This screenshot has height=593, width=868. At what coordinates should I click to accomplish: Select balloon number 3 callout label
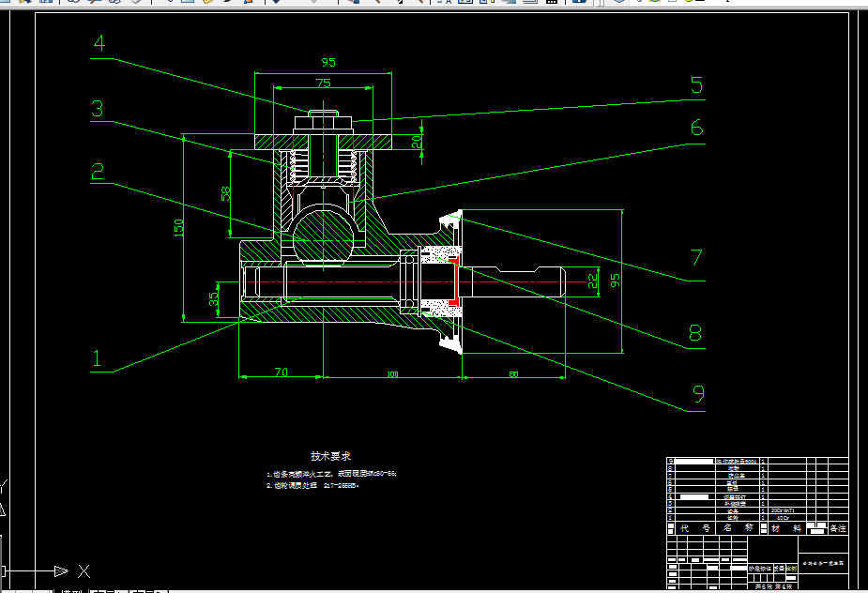tap(98, 109)
